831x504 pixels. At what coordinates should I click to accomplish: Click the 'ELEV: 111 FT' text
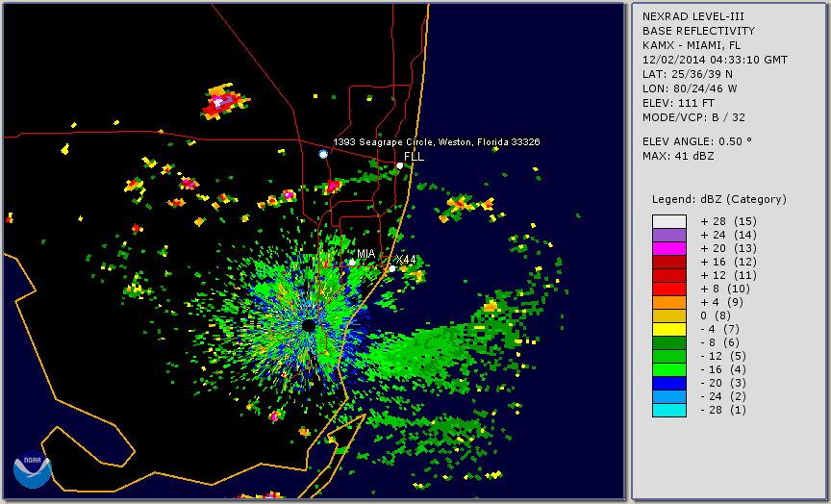(x=678, y=103)
